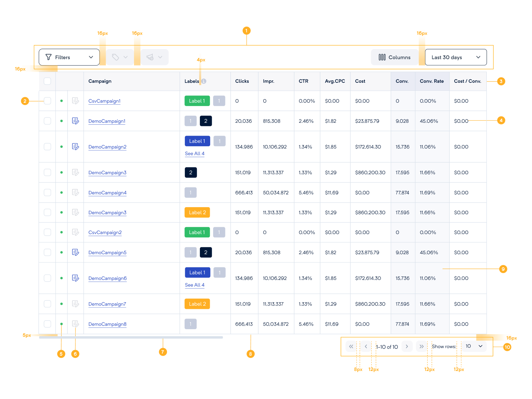532x399 pixels.
Task: Check the DemoCampaign4 row checkbox
Action: 47,193
